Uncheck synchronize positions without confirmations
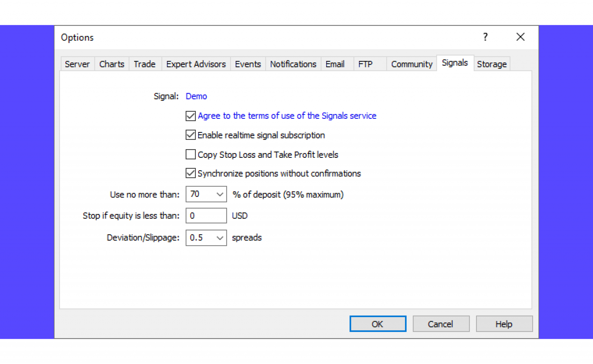The width and height of the screenshot is (593, 364). pyautogui.click(x=190, y=173)
